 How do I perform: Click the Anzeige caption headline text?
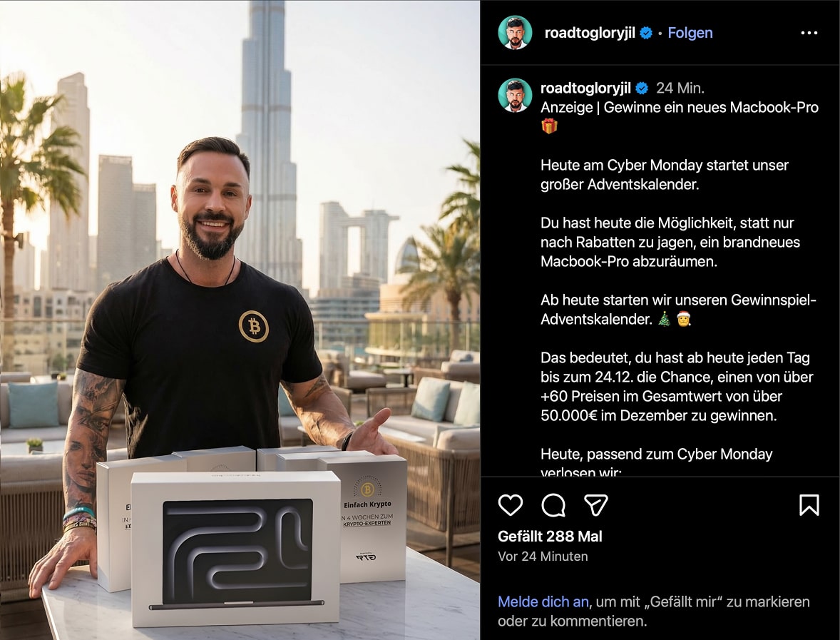point(680,107)
